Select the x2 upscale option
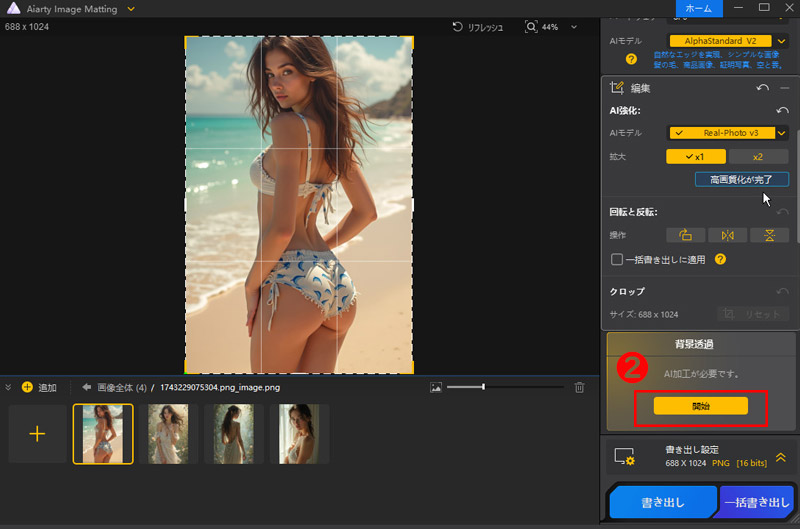800x529 pixels. pyautogui.click(x=757, y=156)
